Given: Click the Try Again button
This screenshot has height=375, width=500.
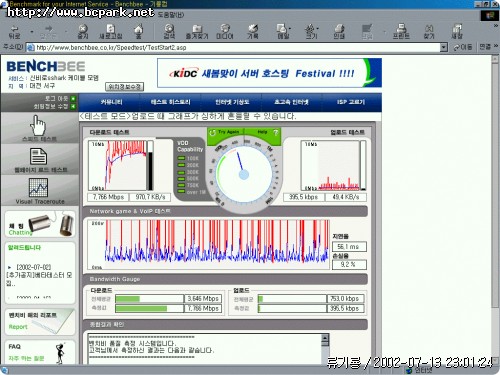Looking at the screenshot, I should [x=225, y=132].
